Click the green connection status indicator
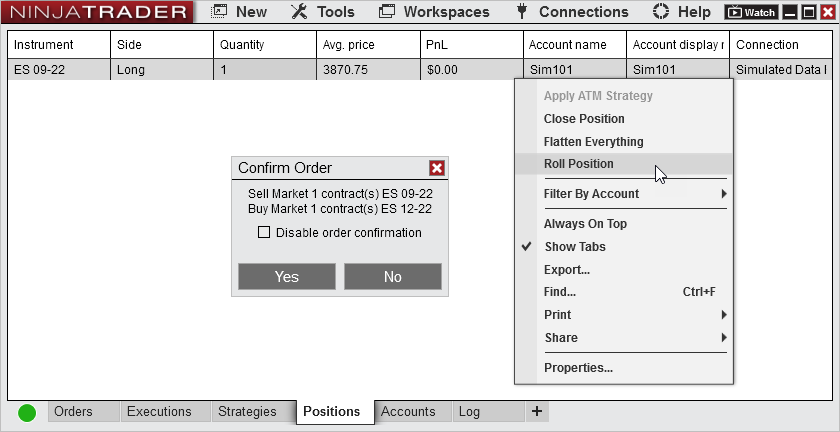 coord(27,412)
